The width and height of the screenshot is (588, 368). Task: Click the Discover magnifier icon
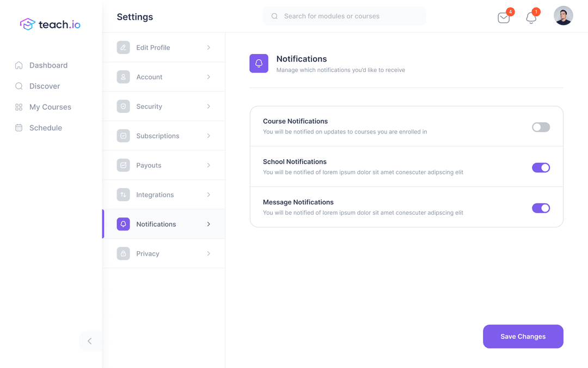(19, 86)
